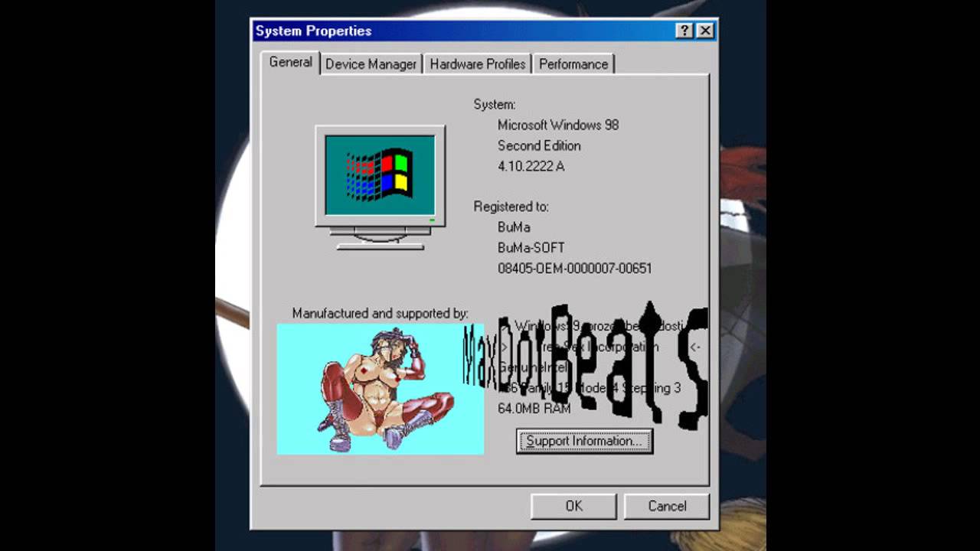Confirm with the OK button
The height and width of the screenshot is (551, 980).
tap(573, 506)
